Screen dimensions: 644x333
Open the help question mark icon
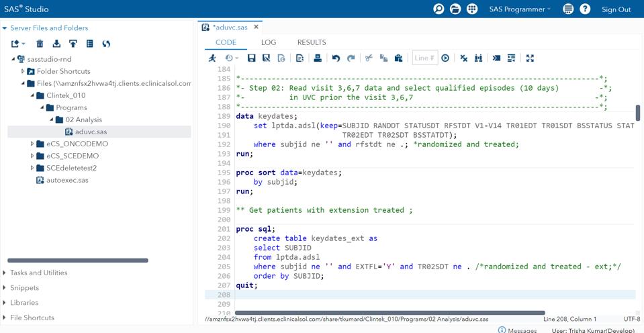[585, 9]
